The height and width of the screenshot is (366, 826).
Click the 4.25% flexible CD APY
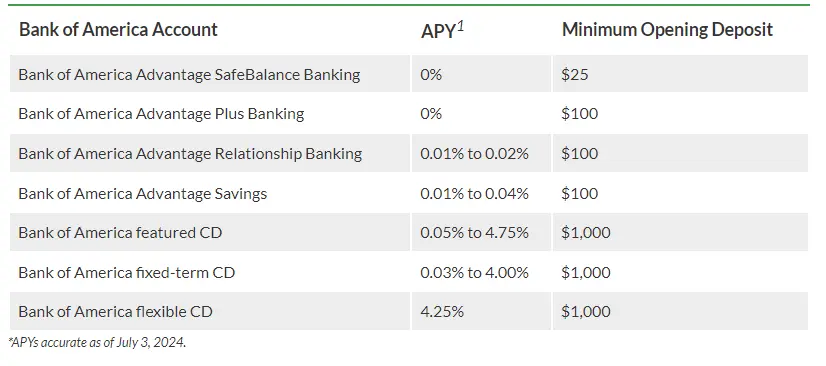click(442, 311)
